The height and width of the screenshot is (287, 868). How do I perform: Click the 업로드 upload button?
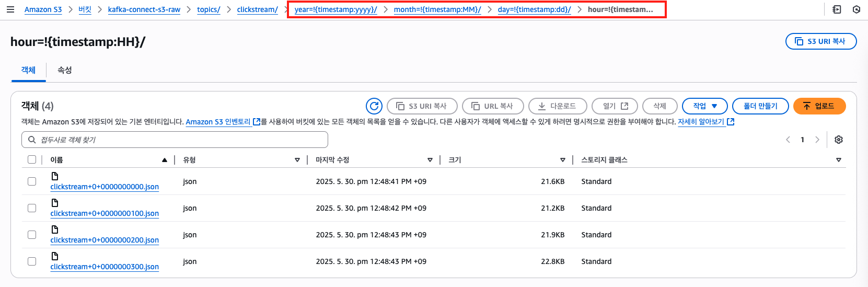click(819, 106)
